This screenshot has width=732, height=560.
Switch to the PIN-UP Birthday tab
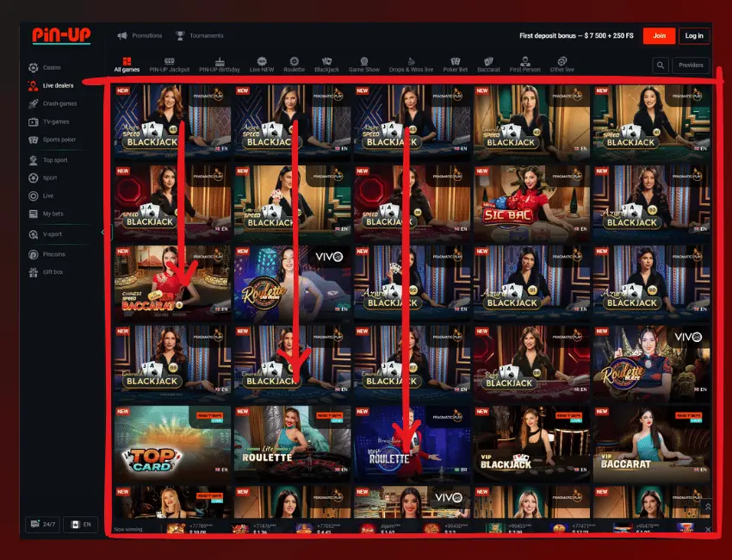220,65
